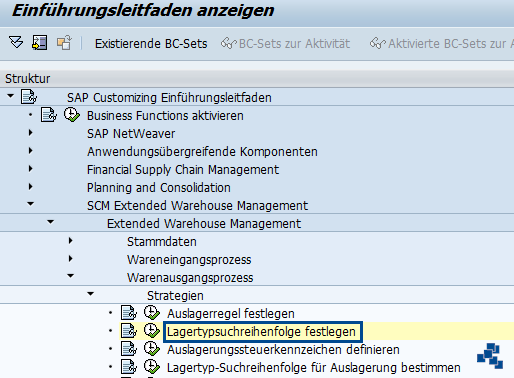The image size is (514, 378).
Task: Open documentation icon of SAP Customizing Einführungsleitfaden
Action: [29, 97]
